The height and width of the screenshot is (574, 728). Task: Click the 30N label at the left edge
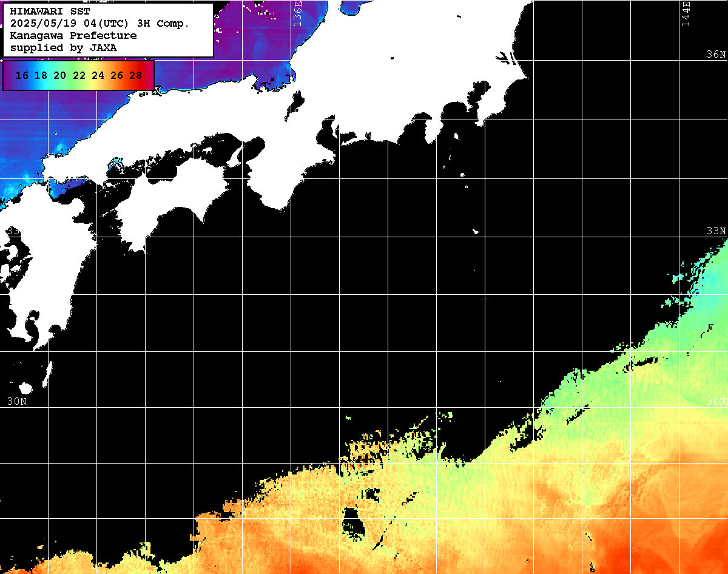point(17,401)
